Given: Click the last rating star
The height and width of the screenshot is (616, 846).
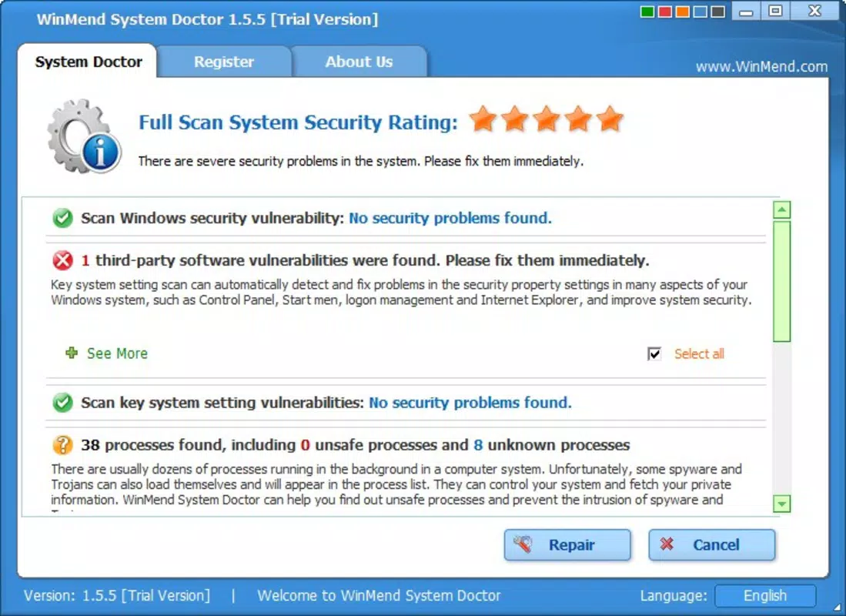Looking at the screenshot, I should point(610,119).
